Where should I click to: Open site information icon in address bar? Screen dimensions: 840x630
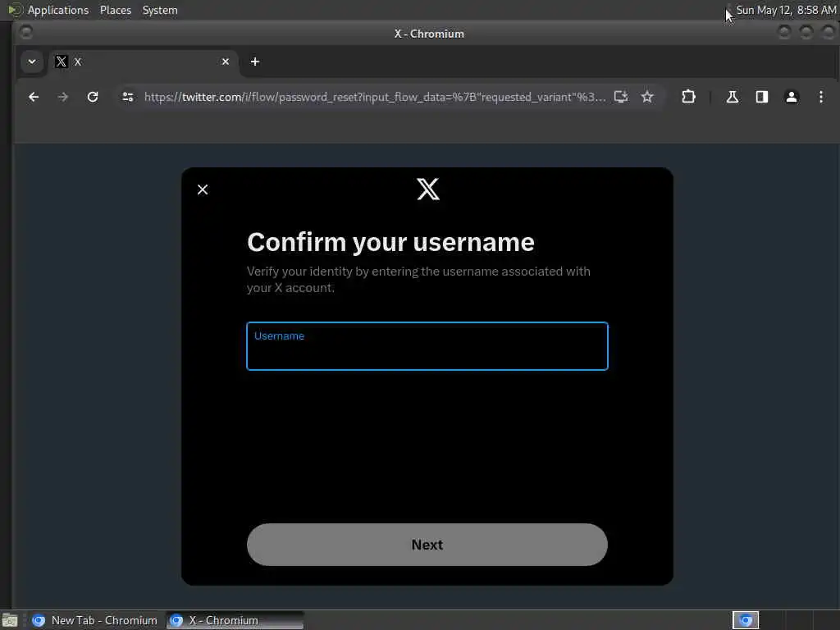click(x=127, y=97)
